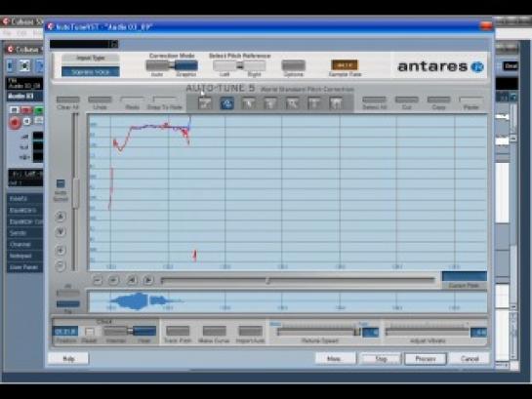Click the Antares logo
This screenshot has width=532, height=399.
pos(440,66)
